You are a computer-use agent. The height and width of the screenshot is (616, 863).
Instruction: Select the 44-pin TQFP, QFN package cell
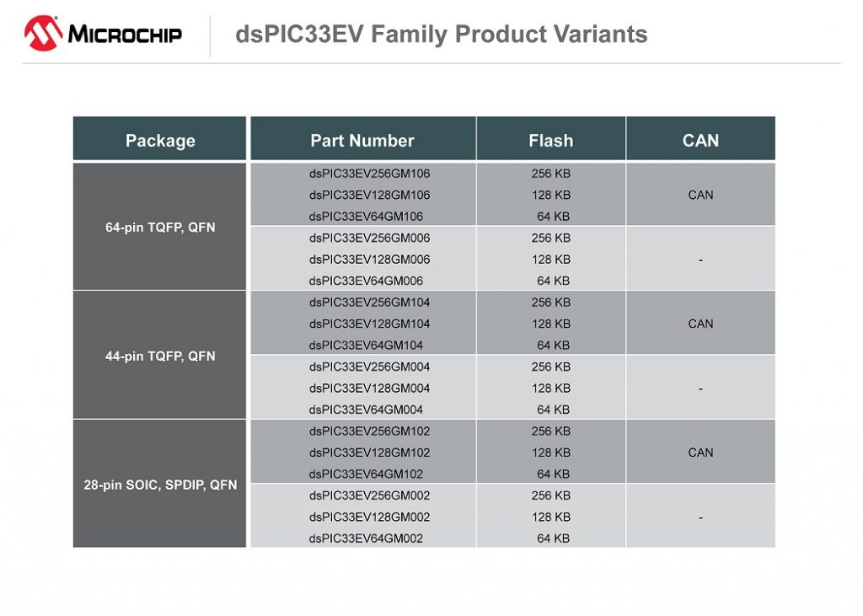point(160,356)
